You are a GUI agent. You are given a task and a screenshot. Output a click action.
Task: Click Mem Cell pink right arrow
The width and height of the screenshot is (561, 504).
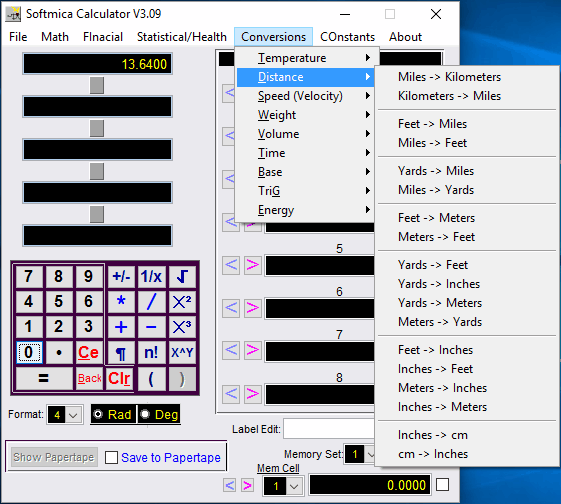click(x=247, y=485)
